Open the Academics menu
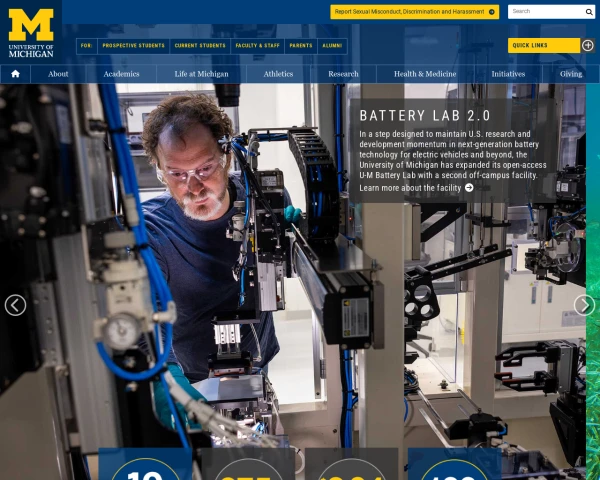 tap(121, 74)
